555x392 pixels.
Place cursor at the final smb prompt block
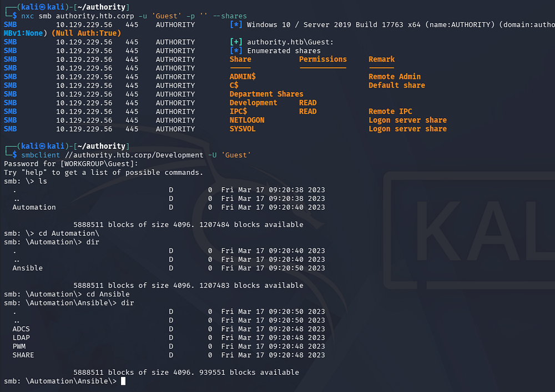(123, 381)
